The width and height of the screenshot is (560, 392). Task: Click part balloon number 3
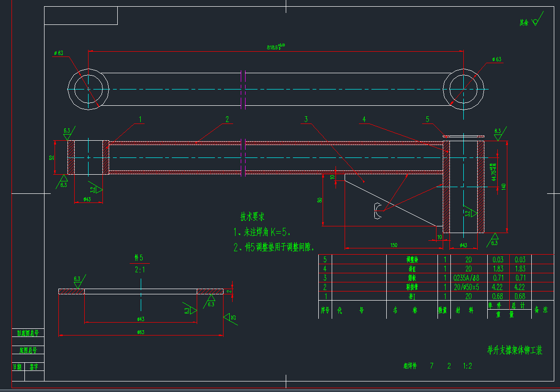(x=306, y=119)
